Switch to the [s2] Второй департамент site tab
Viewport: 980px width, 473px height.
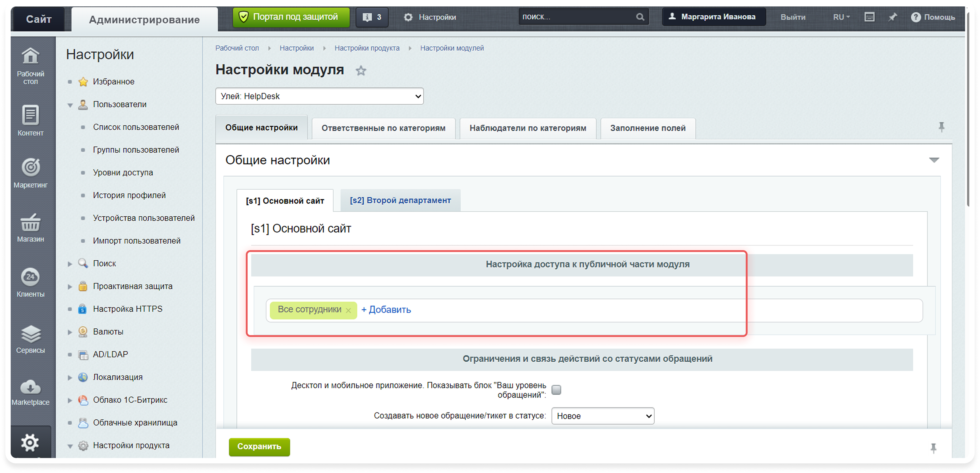click(x=400, y=201)
